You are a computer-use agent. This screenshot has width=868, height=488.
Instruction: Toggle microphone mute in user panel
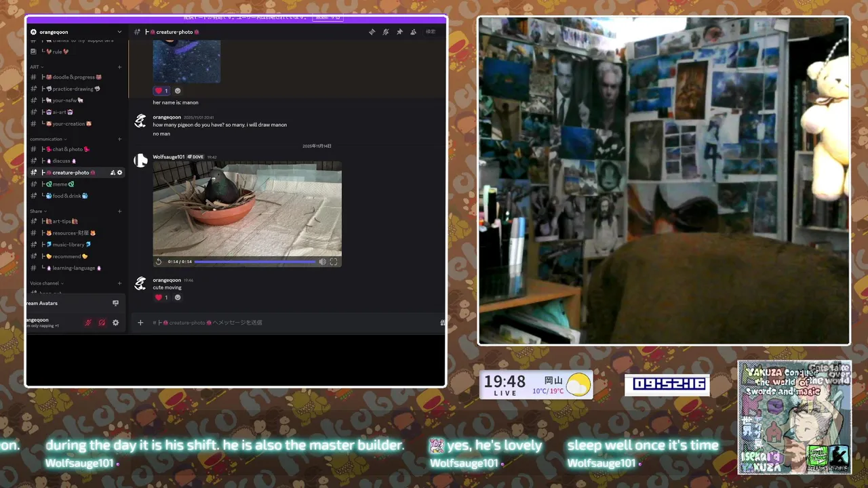coord(87,323)
